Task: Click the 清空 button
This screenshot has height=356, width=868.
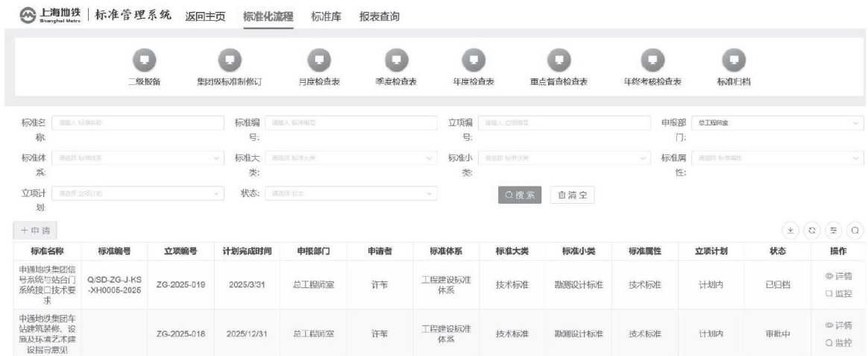Action: click(x=572, y=195)
